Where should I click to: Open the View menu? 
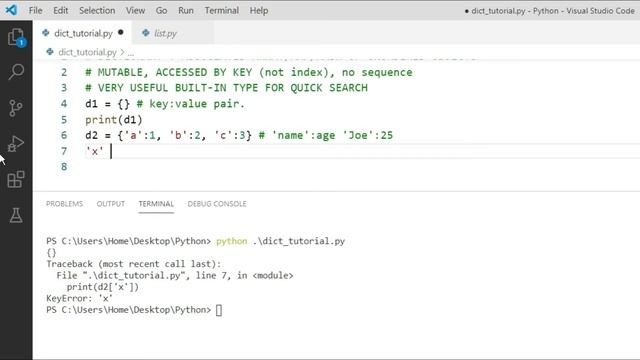pyautogui.click(x=135, y=10)
